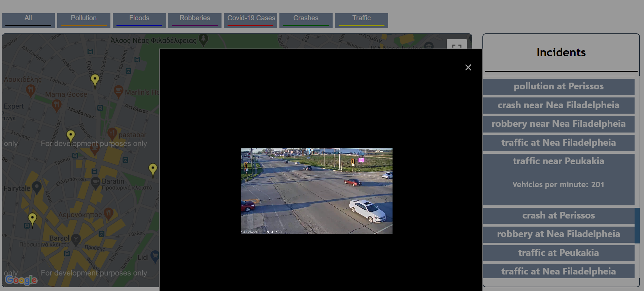644x291 pixels.
Task: Open the Traffic filter tab
Action: pos(362,21)
